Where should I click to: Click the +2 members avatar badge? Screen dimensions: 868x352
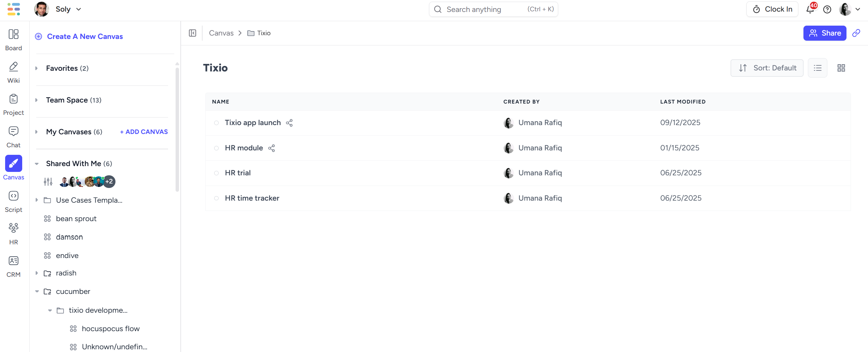click(x=109, y=182)
